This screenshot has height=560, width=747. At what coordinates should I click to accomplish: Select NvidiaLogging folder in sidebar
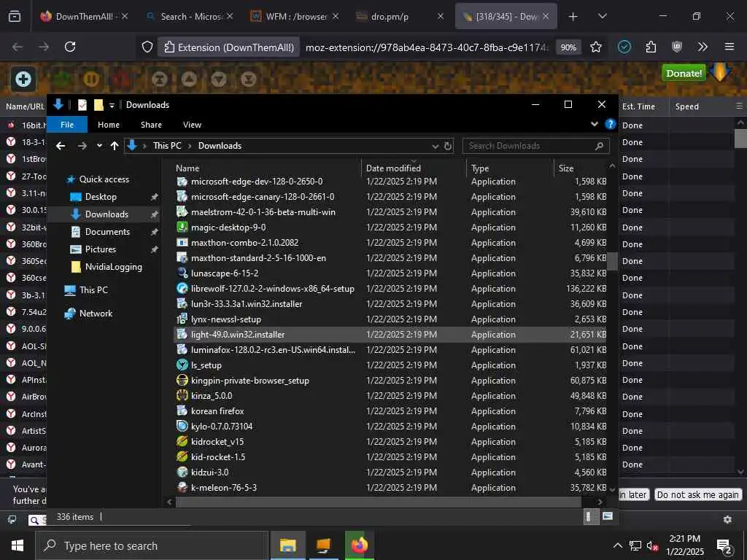coord(113,267)
